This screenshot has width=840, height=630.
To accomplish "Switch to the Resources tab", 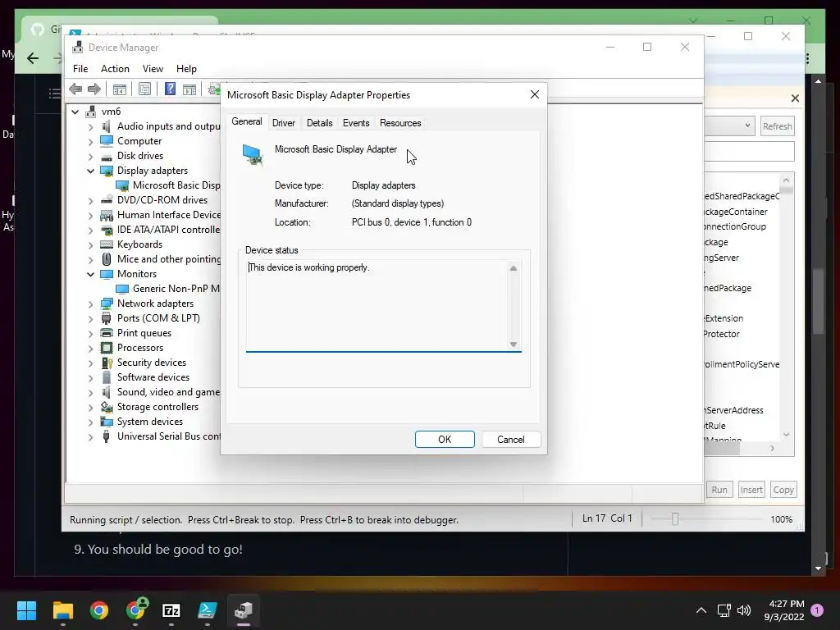I will (x=400, y=123).
